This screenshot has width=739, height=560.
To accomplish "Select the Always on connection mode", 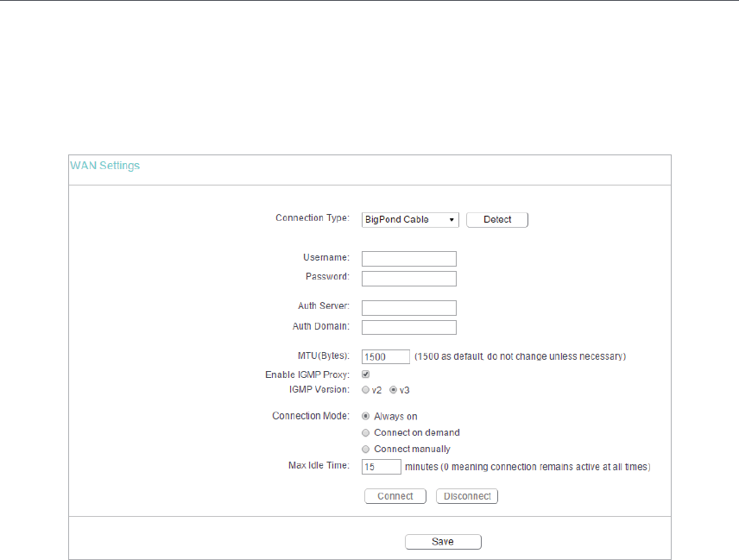I will [365, 417].
